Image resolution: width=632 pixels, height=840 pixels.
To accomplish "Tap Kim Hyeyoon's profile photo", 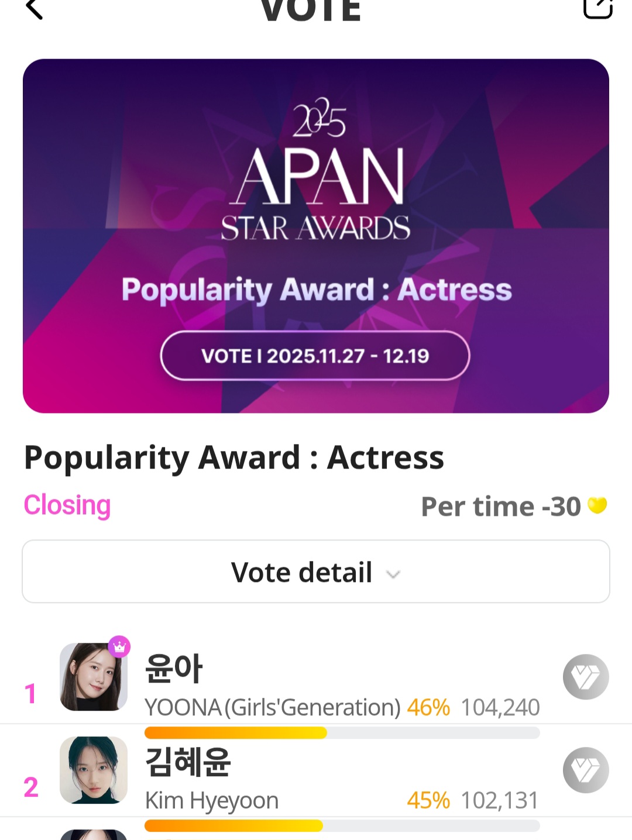I will click(x=94, y=770).
